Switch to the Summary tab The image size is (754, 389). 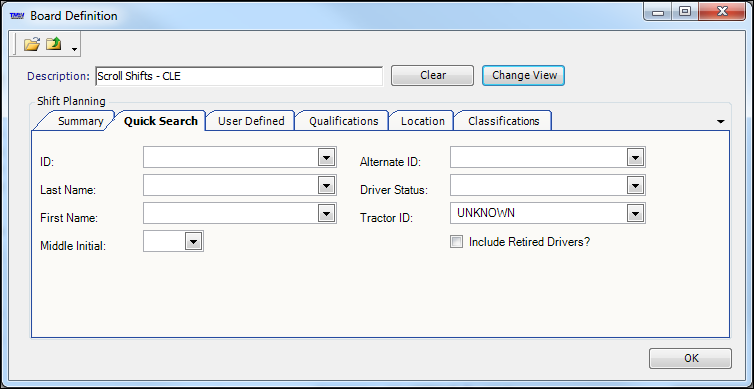80,121
